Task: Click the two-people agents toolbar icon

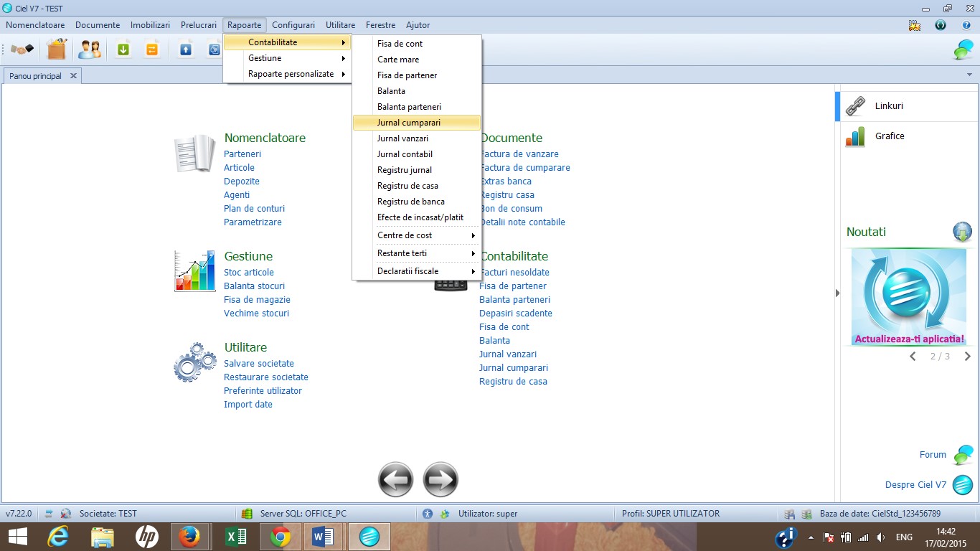Action: pos(90,50)
